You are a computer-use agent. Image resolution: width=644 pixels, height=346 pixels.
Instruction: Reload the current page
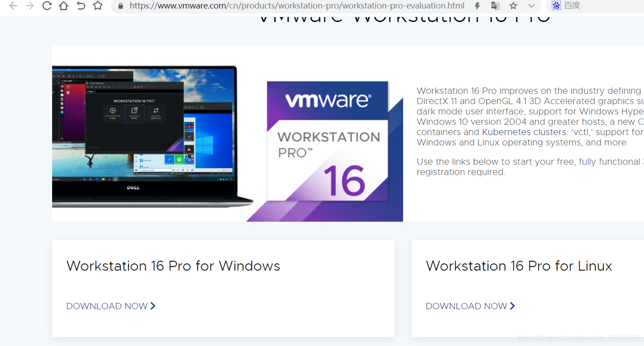47,6
